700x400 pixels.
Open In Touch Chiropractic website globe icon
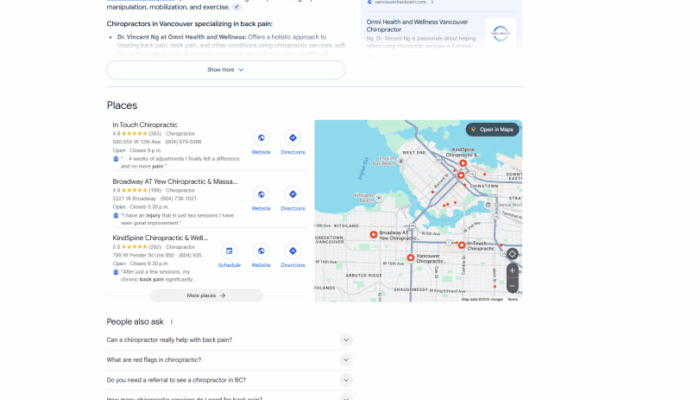click(261, 138)
